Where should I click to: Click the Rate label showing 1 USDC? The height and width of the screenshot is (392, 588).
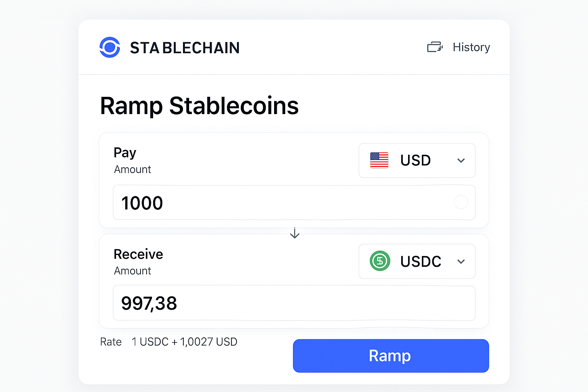pos(168,341)
